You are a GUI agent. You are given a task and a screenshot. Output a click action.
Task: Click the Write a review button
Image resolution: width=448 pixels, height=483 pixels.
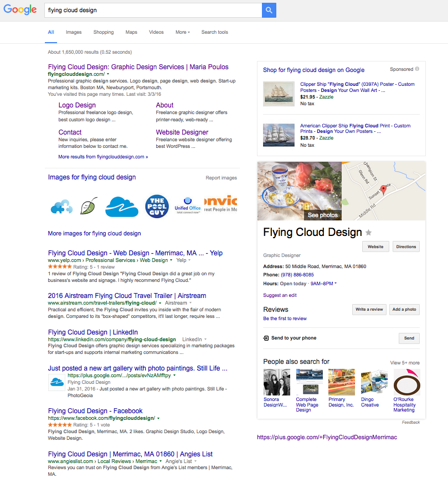(x=369, y=310)
